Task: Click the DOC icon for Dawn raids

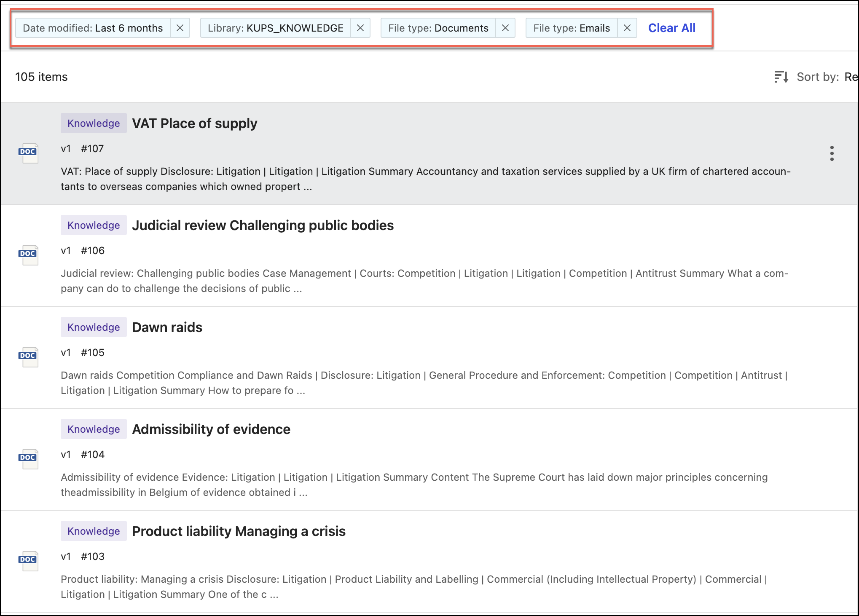Action: [29, 357]
